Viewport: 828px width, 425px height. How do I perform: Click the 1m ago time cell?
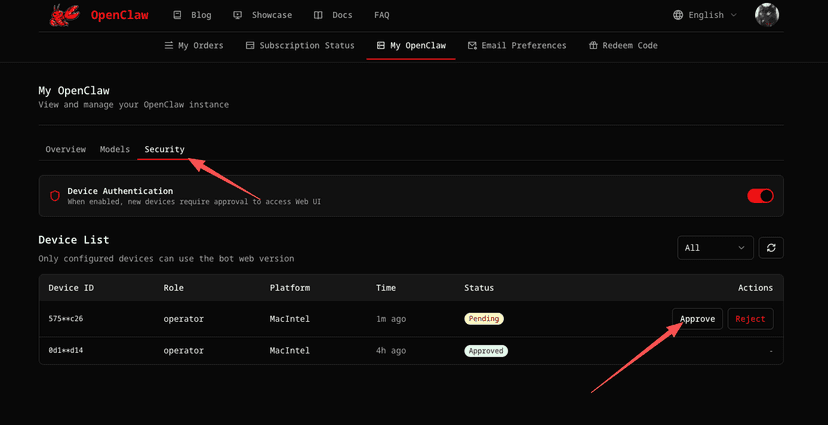391,319
